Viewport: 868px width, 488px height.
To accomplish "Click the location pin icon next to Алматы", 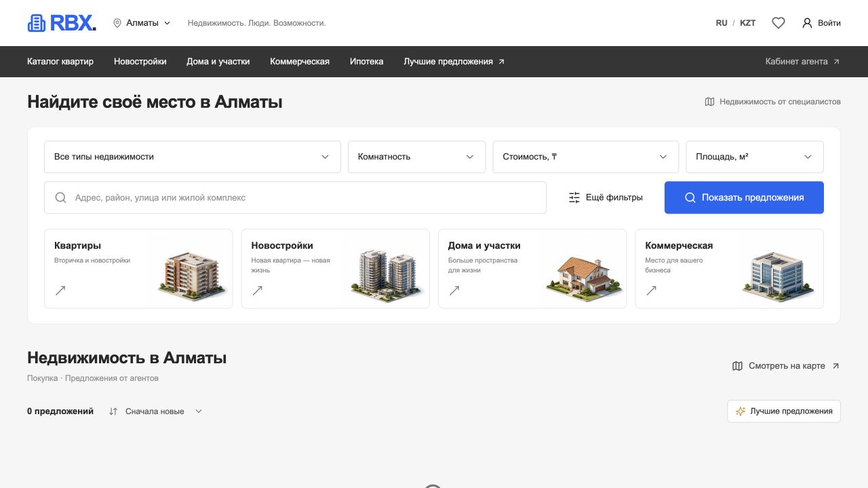I will point(117,23).
